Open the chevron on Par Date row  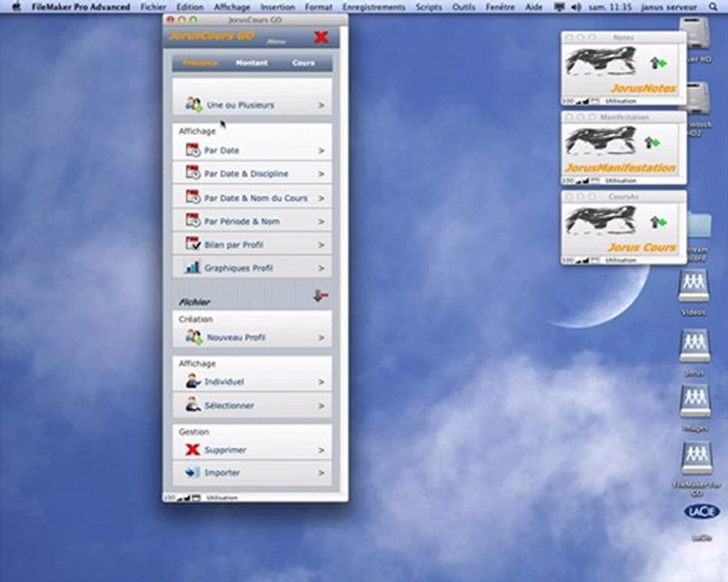tap(321, 151)
